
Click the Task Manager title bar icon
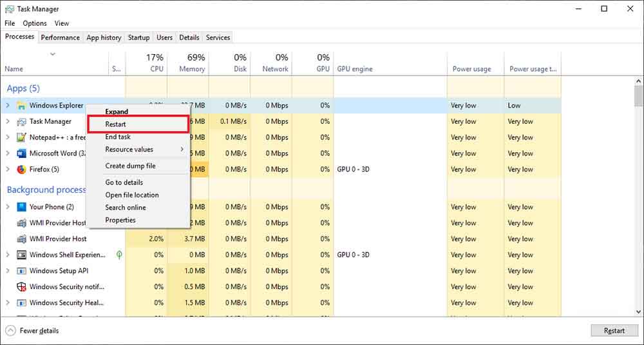point(9,9)
